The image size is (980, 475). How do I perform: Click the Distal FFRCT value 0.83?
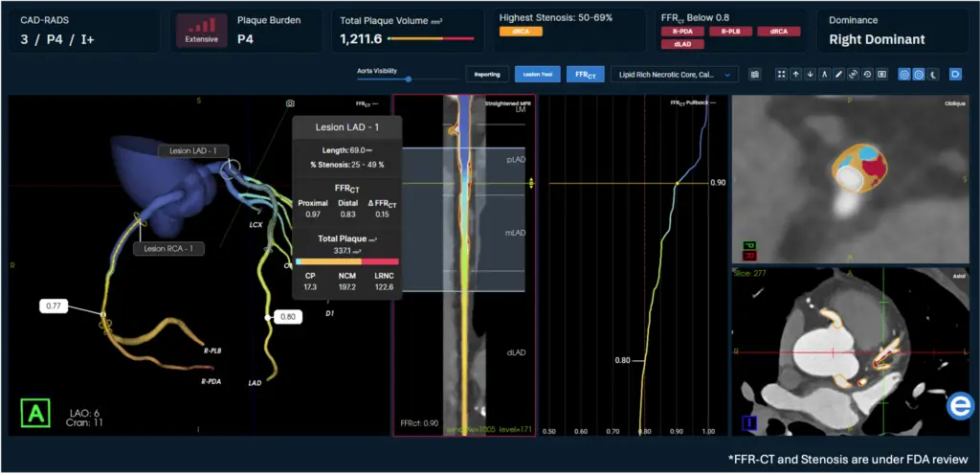pos(347,215)
